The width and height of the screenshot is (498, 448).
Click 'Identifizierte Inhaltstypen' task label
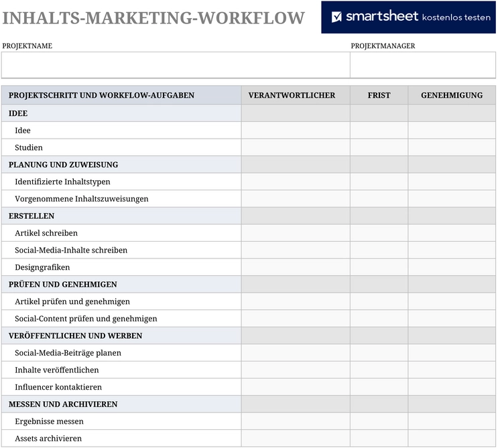(x=62, y=181)
